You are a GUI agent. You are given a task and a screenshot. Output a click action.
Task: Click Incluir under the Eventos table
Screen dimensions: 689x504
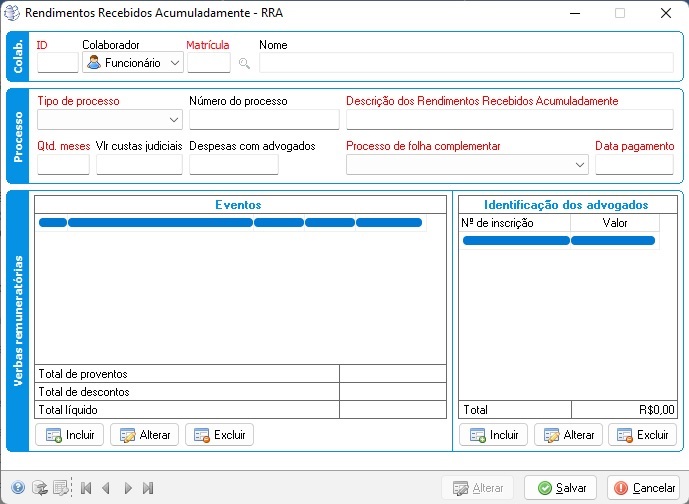click(x=70, y=435)
